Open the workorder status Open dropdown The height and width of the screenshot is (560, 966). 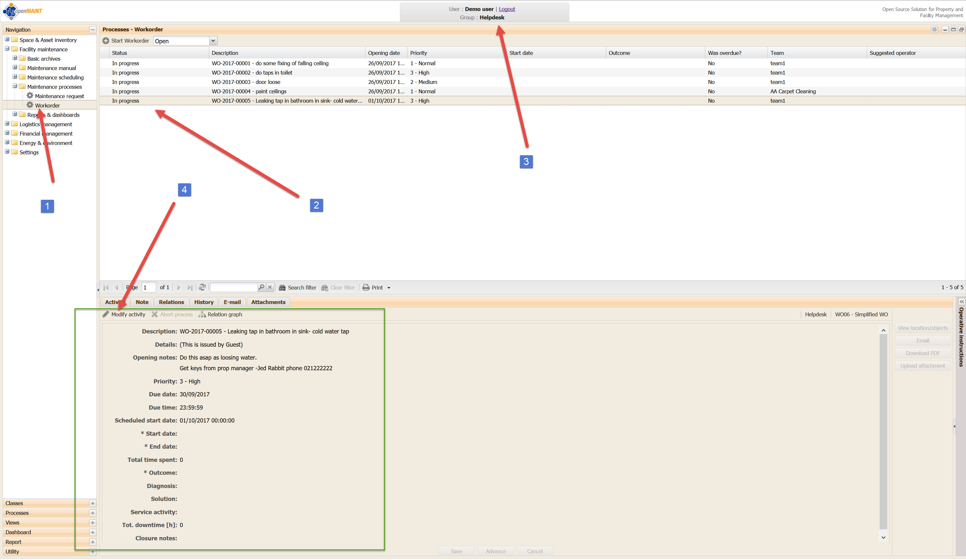click(213, 41)
